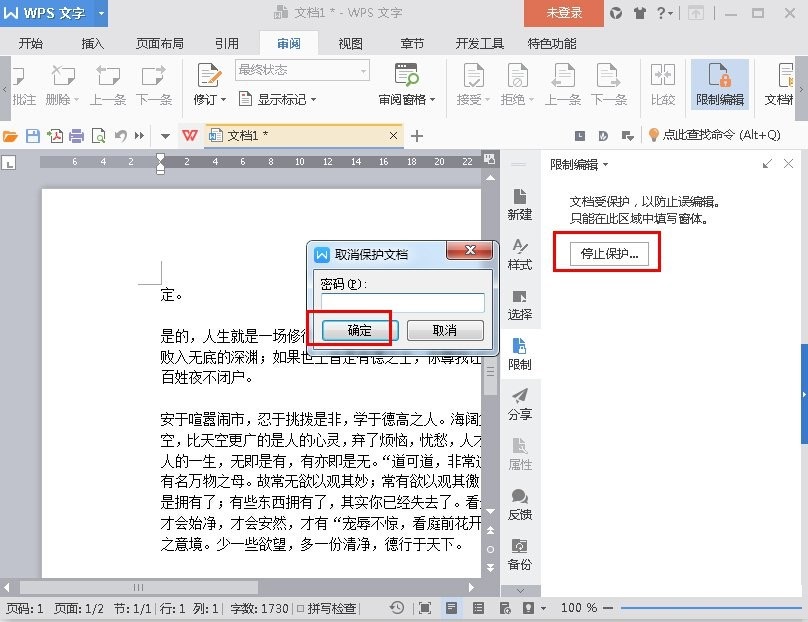Select the 修订 (track changes) icon
This screenshot has height=622, width=808.
(208, 80)
